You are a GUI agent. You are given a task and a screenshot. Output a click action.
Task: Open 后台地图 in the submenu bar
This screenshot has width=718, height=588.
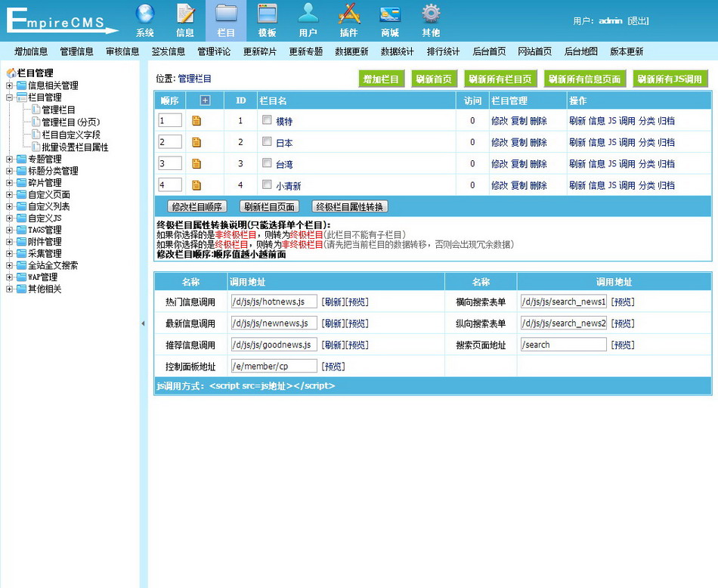coord(581,51)
